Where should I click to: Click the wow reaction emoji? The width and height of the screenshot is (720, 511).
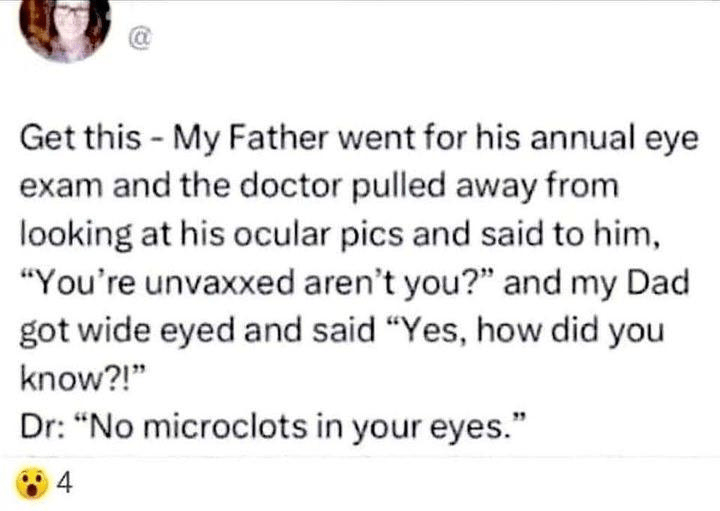point(32,484)
